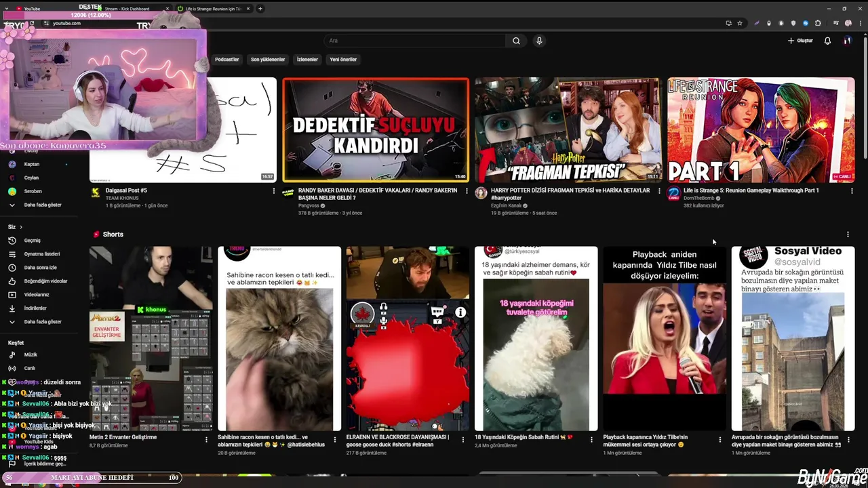Image resolution: width=868 pixels, height=488 pixels.
Task: Open Oynatma listeleri in the sidebar
Action: click(41, 254)
